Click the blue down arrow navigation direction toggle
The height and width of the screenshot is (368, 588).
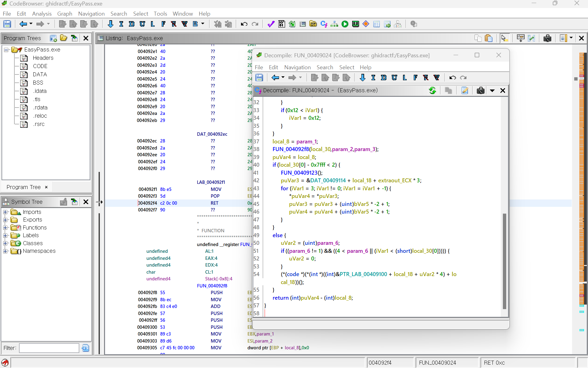coord(111,24)
